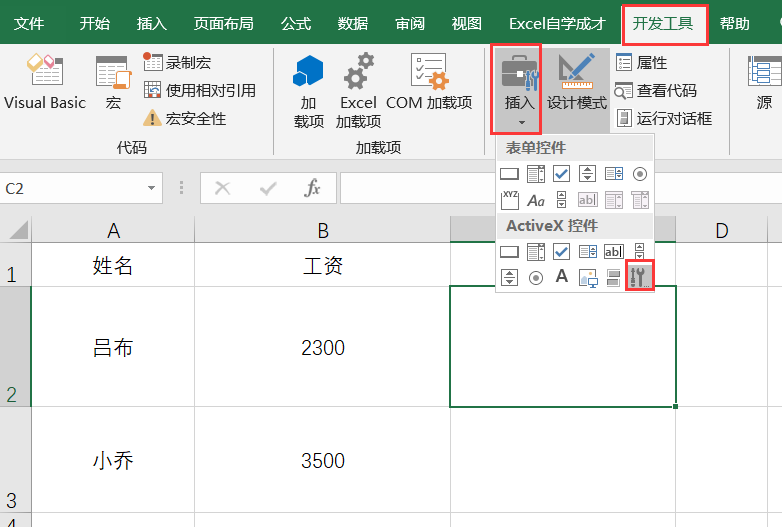Switch to the 帮助 tab
Viewport: 782px width, 527px height.
[735, 23]
